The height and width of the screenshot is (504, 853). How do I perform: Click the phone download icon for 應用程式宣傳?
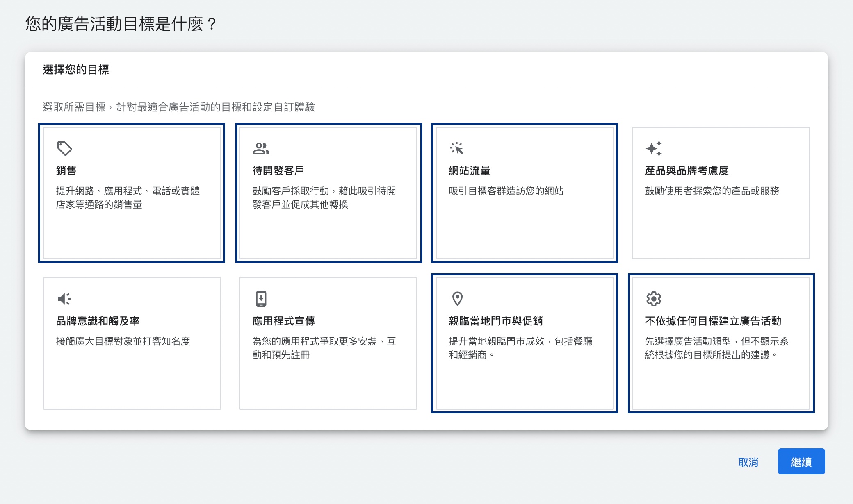pos(261,299)
